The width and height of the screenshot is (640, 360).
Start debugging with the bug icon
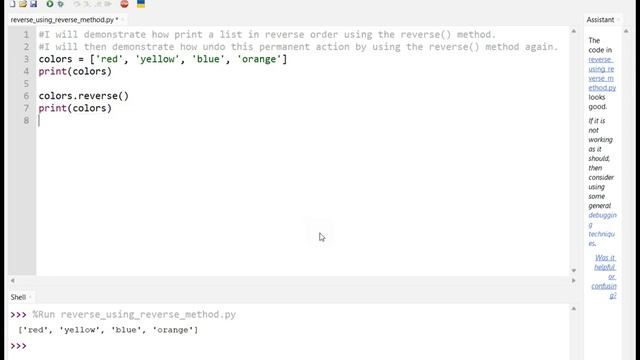pyautogui.click(x=60, y=4)
